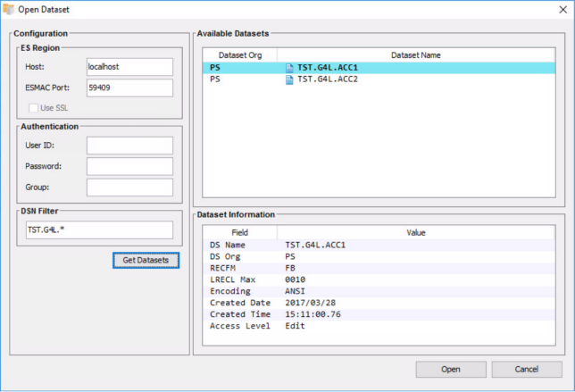This screenshot has height=392, width=575.
Task: Click the Value column header
Action: pyautogui.click(x=417, y=231)
